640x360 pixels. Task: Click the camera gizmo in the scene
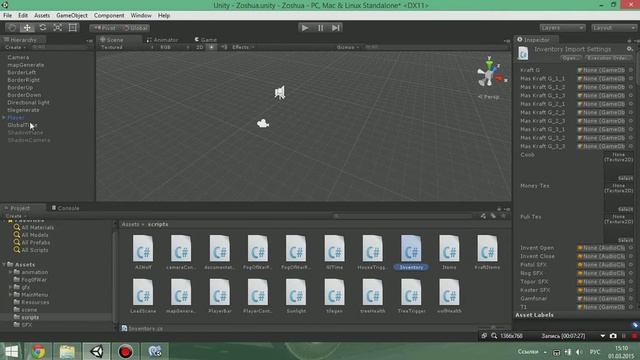click(263, 123)
